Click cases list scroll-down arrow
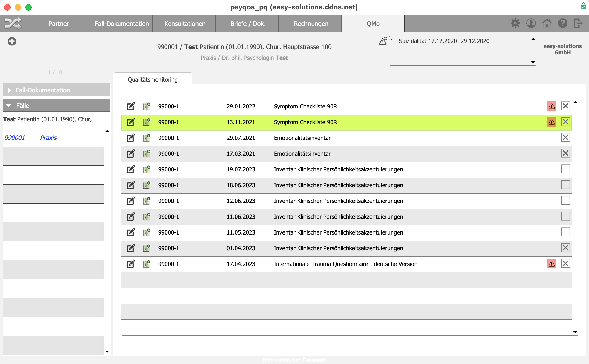Viewport: 589px width, 364px height. 107,352
